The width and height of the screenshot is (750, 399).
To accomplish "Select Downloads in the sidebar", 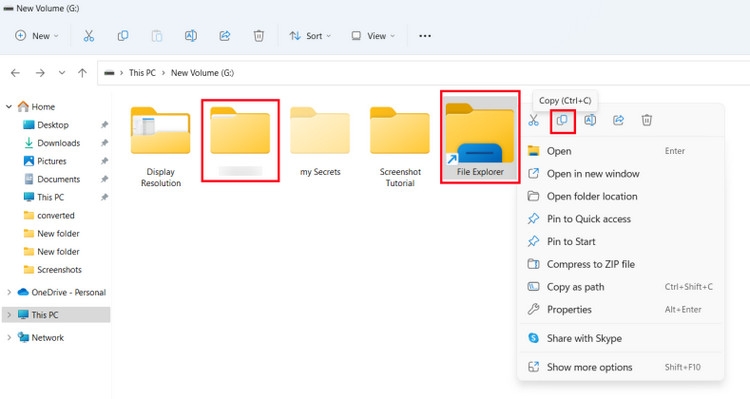I will point(58,143).
